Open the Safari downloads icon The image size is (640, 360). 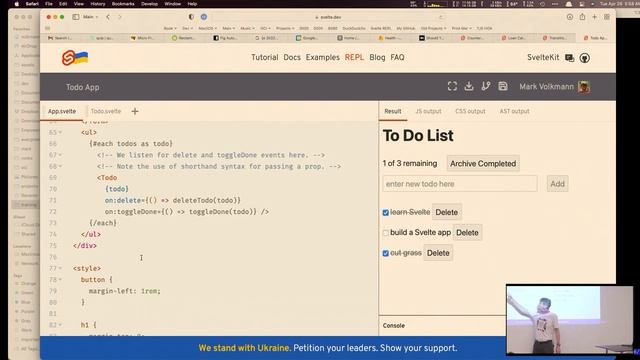click(570, 17)
